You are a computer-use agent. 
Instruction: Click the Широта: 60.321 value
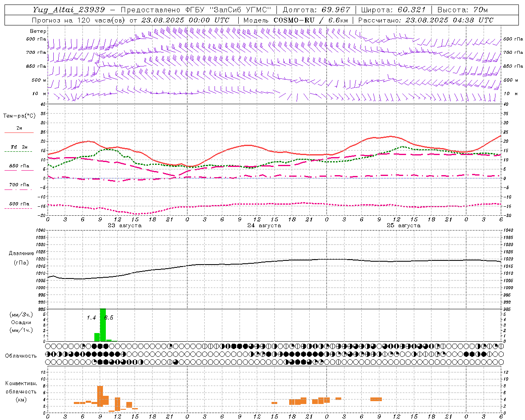(x=393, y=10)
